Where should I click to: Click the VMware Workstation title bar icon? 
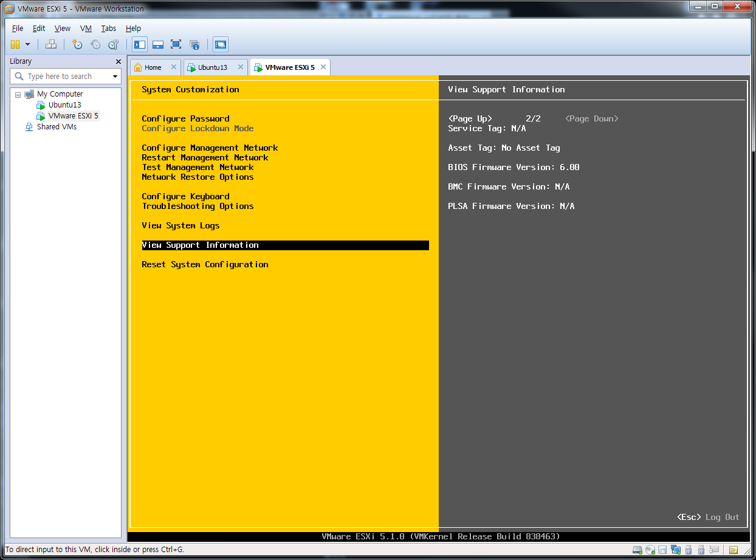(10, 9)
